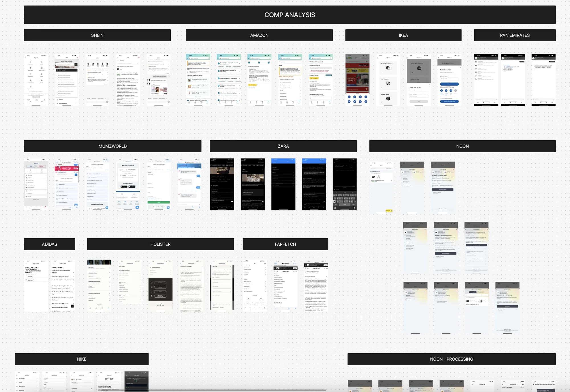Select the SHEIN section header
Image resolution: width=570 pixels, height=392 pixels.
(97, 35)
